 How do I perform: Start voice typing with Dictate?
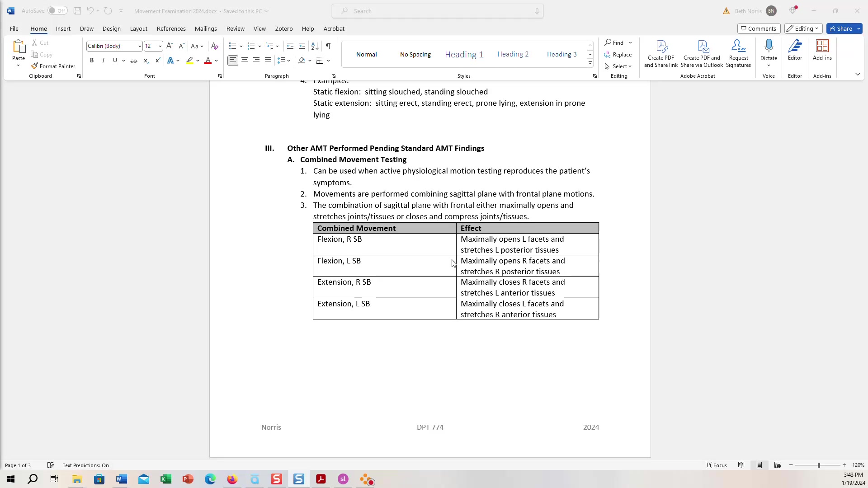coord(769,50)
